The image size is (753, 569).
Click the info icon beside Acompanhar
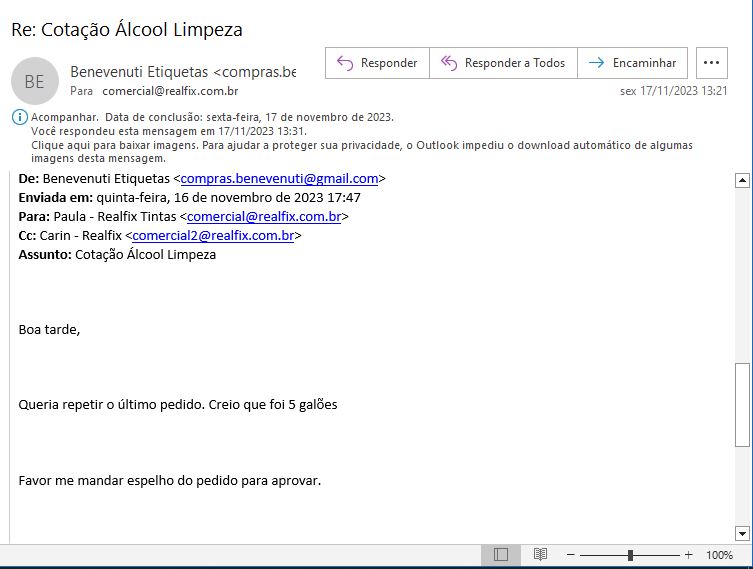[19, 117]
